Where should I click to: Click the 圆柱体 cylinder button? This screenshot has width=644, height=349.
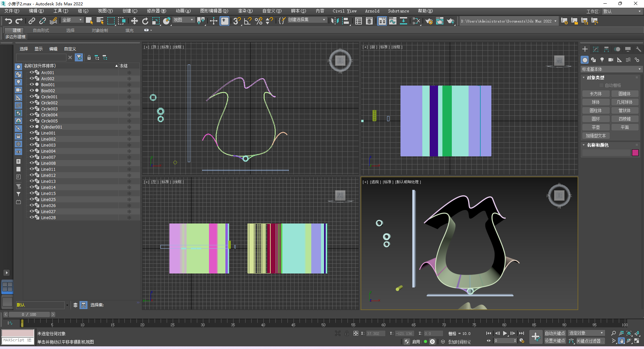click(x=596, y=110)
